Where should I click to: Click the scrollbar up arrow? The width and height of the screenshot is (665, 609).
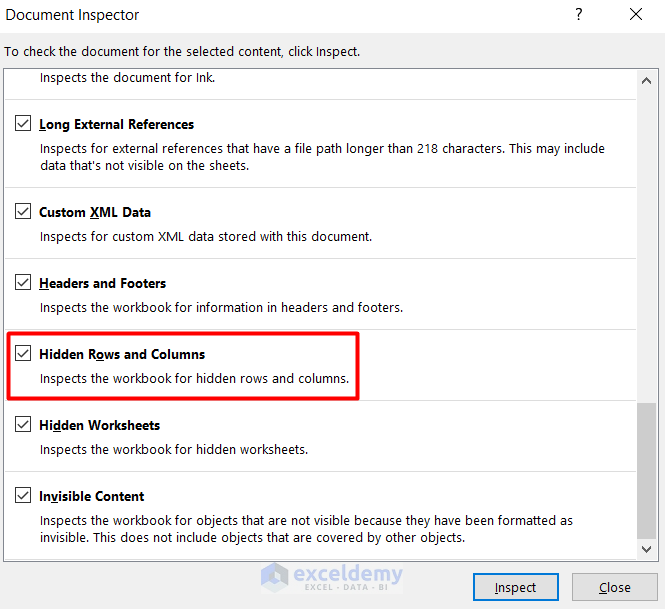coord(648,80)
